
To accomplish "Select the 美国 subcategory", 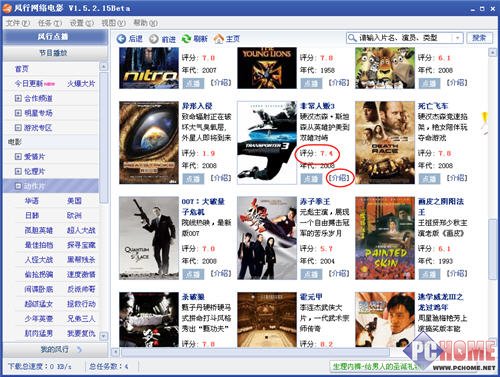I will [74, 201].
